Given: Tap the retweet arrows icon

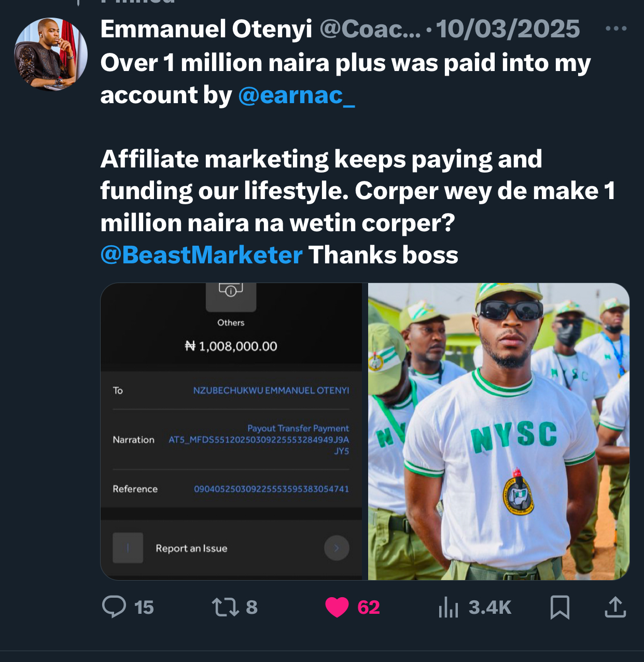Looking at the screenshot, I should [x=226, y=607].
